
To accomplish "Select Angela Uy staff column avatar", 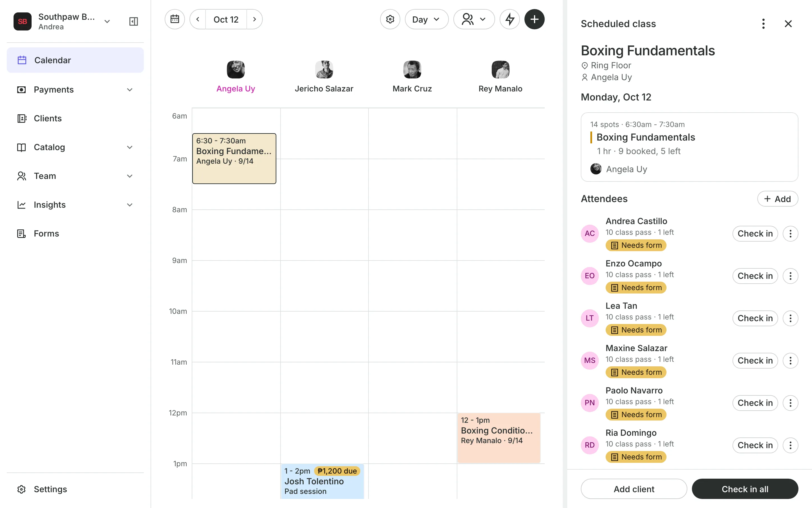I will pos(235,69).
